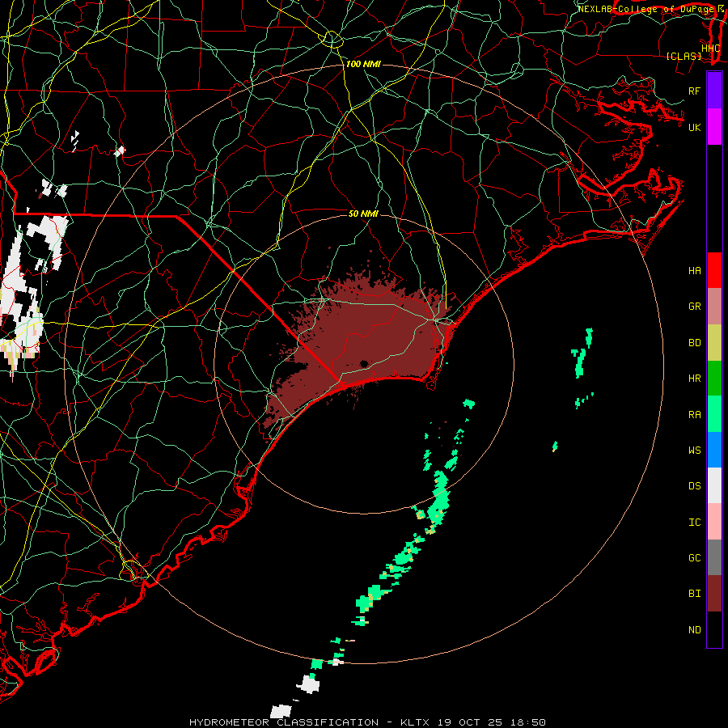
Task: Click the bright green RA legend swatch
Action: [714, 414]
